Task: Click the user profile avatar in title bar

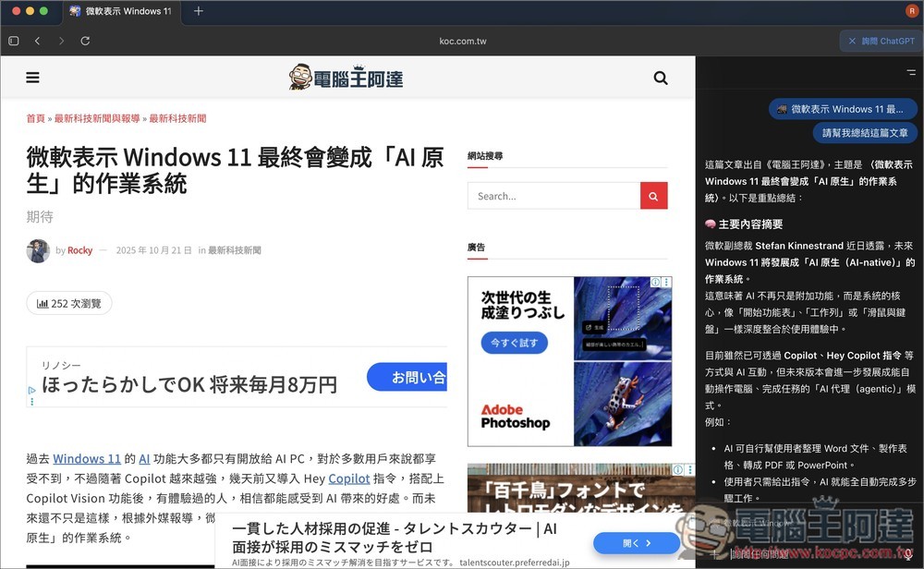Action: point(912,11)
